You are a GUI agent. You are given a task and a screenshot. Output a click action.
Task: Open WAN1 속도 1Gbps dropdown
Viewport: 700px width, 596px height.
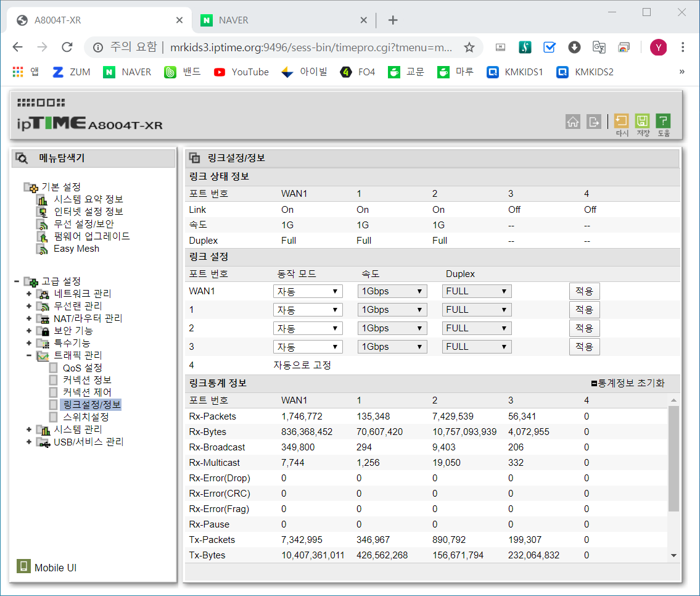392,292
